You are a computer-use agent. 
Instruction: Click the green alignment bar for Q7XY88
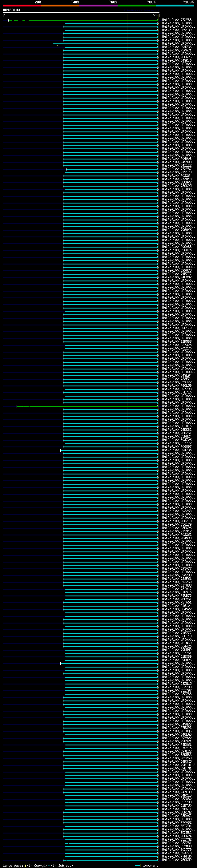click(x=83, y=20)
